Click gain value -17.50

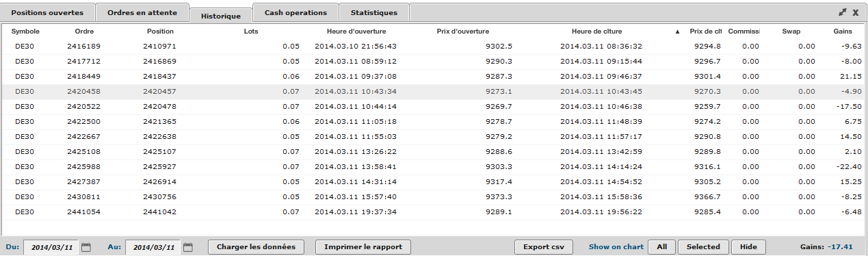click(x=849, y=107)
